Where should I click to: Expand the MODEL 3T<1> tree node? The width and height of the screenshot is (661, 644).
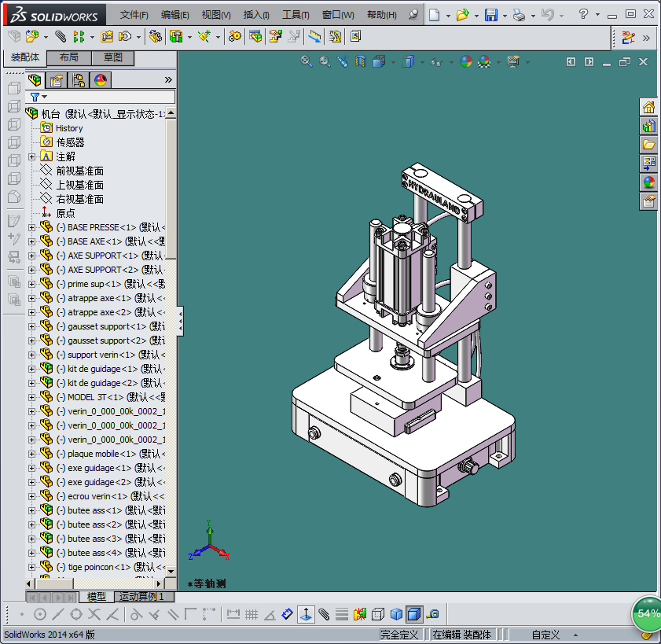pos(32,397)
